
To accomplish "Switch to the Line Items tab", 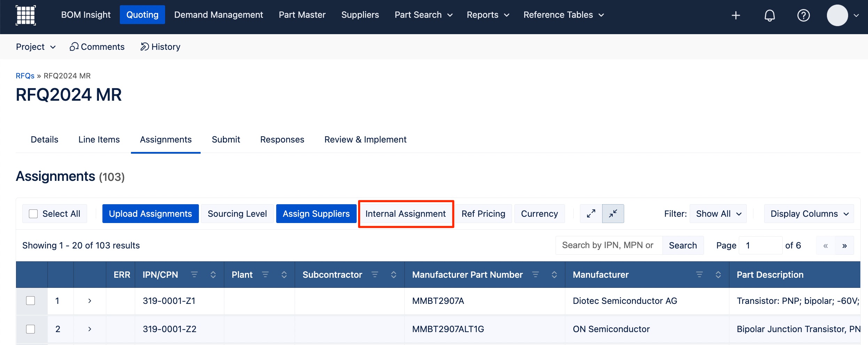I will (99, 139).
